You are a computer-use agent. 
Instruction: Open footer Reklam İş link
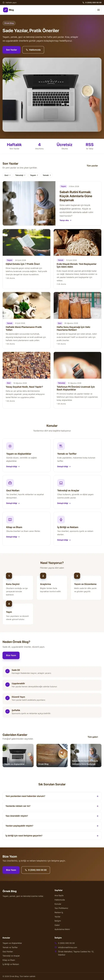[x=59, y=912]
